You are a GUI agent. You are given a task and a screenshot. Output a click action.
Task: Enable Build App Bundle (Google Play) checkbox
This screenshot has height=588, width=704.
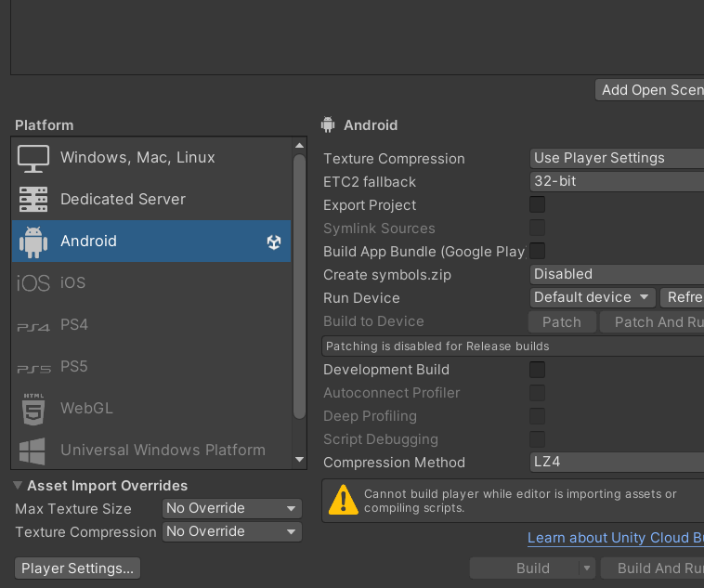tap(537, 251)
